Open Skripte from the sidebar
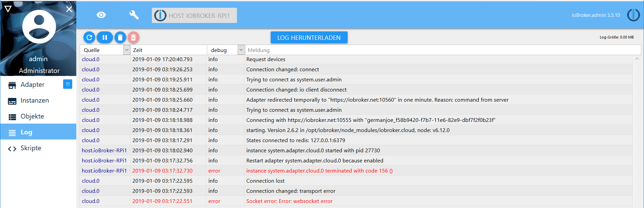 [31, 148]
